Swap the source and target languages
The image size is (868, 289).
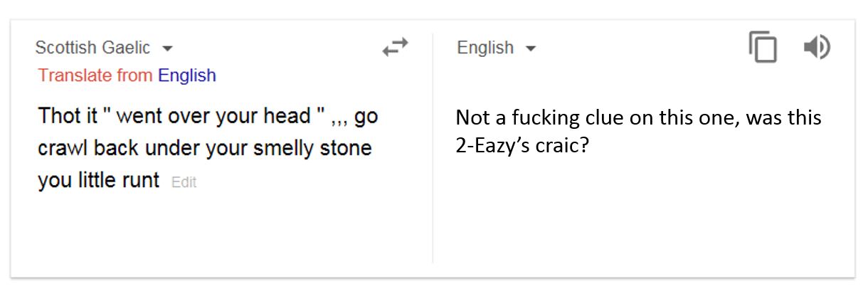point(395,48)
